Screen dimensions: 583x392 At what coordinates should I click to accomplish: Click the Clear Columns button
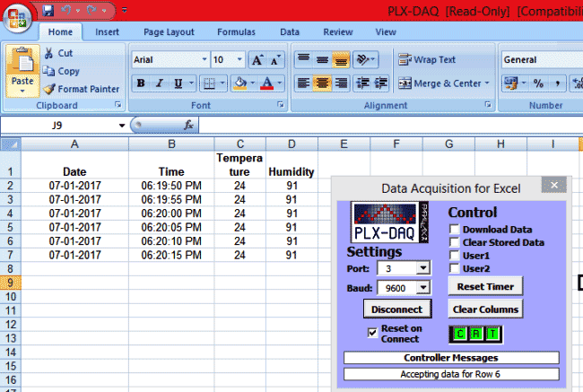(x=485, y=309)
